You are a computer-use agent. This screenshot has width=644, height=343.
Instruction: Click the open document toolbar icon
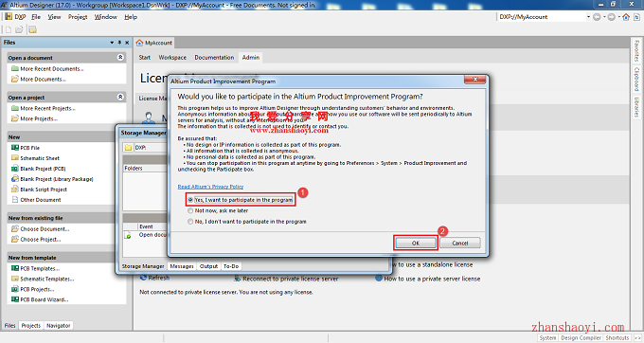[x=19, y=29]
